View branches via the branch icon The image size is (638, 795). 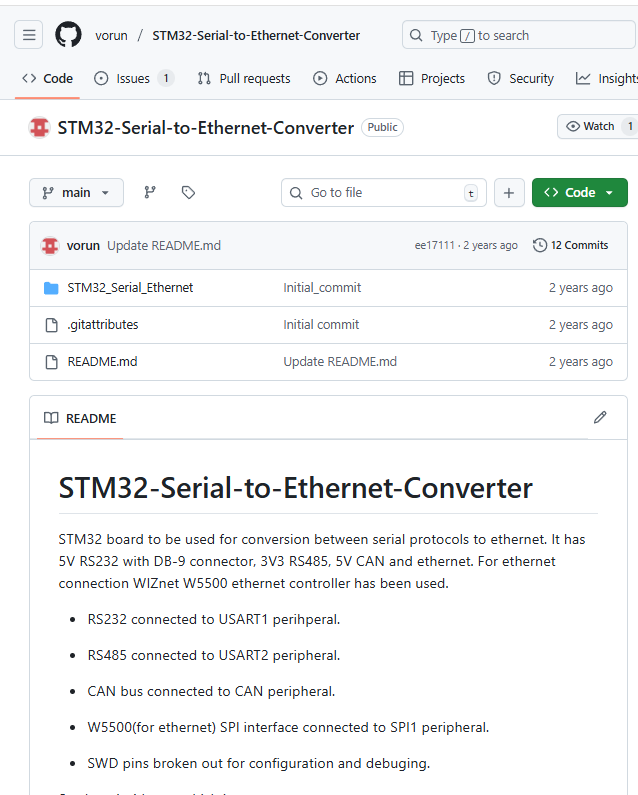click(150, 193)
